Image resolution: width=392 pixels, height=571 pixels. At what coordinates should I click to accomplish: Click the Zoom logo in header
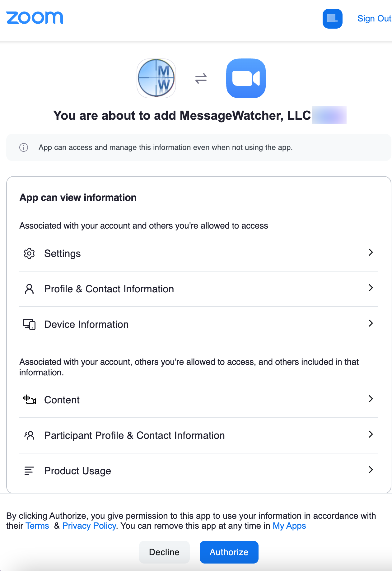35,18
